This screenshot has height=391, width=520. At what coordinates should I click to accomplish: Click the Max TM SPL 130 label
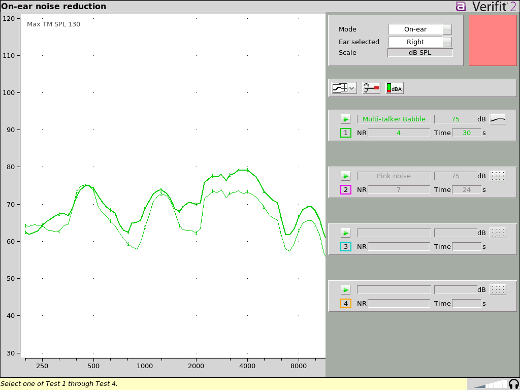53,24
